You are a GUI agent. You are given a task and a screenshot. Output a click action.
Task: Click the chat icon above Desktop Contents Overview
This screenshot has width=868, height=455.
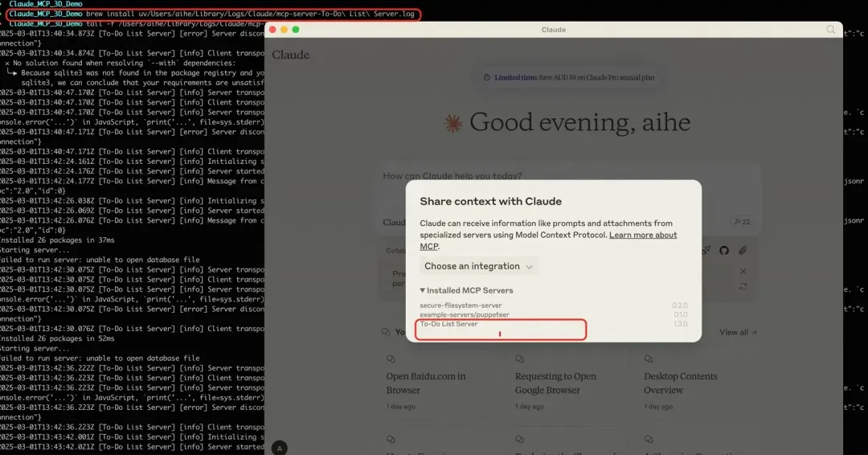(649, 359)
